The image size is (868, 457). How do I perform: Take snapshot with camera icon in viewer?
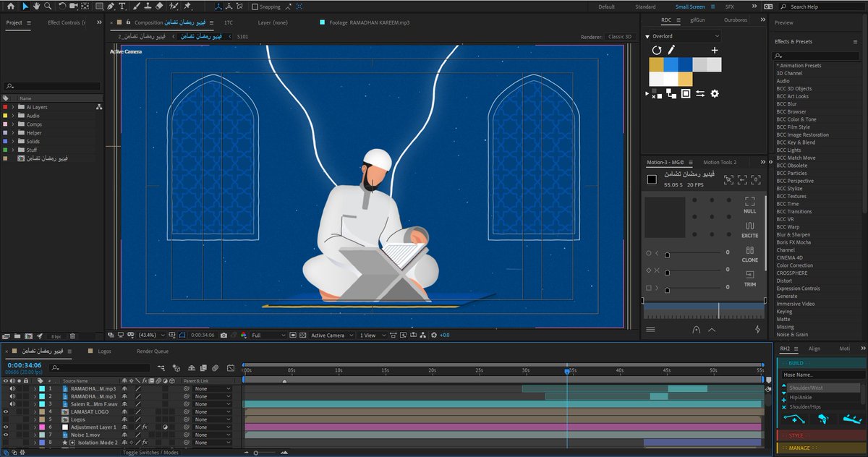tap(224, 336)
